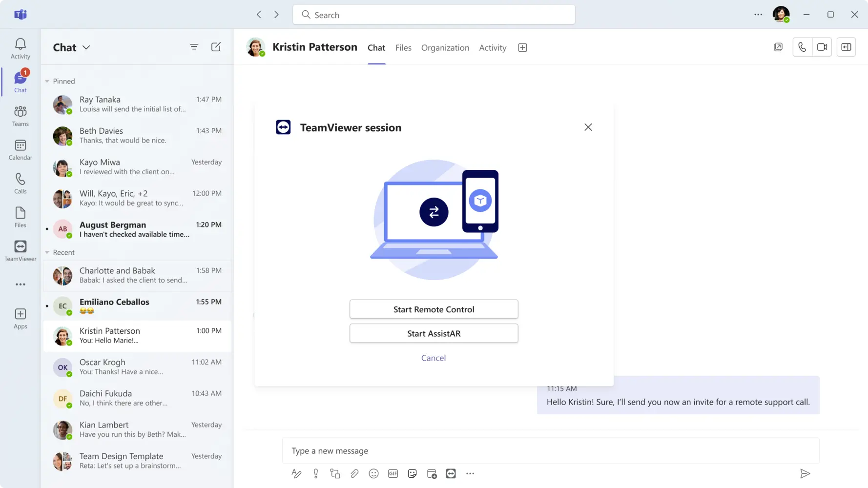Open August Bergman conversation
This screenshot has height=488, width=868.
coord(138,229)
